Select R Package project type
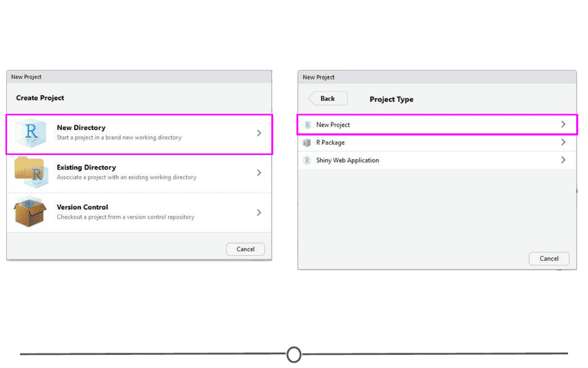 437,142
